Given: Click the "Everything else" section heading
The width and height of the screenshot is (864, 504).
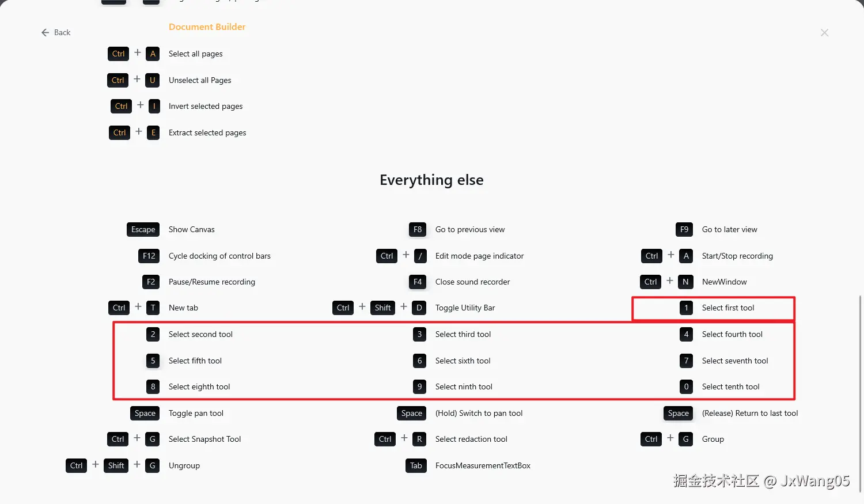Looking at the screenshot, I should point(431,180).
